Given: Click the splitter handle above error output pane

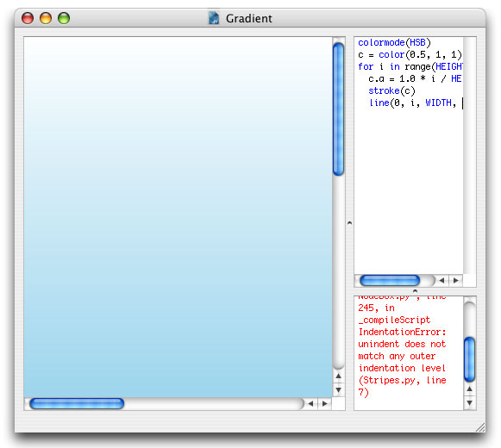Looking at the screenshot, I should point(415,291).
